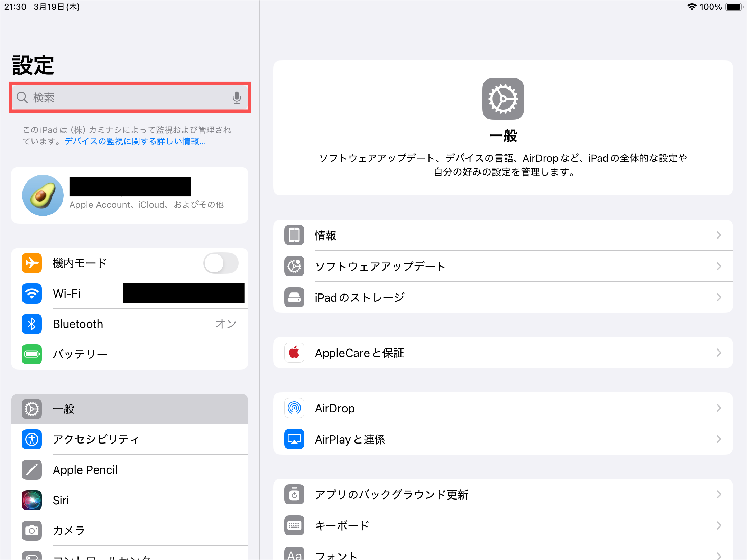Tap the Bluetooth icon in sidebar
The image size is (747, 560).
pyautogui.click(x=32, y=324)
